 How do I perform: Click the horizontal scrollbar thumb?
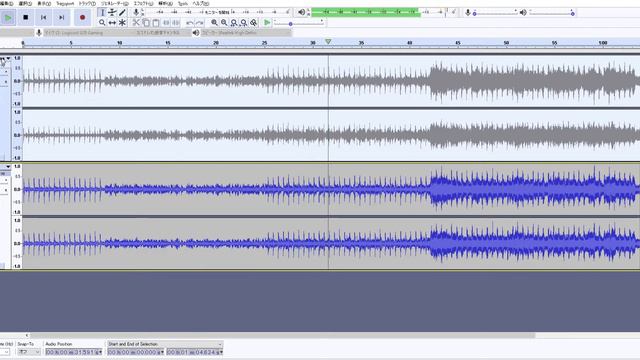pos(282,336)
